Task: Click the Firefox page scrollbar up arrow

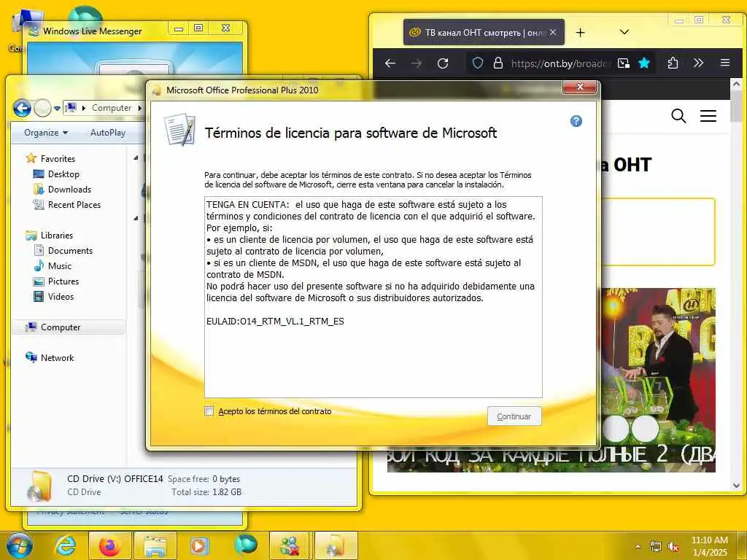Action: [x=736, y=84]
